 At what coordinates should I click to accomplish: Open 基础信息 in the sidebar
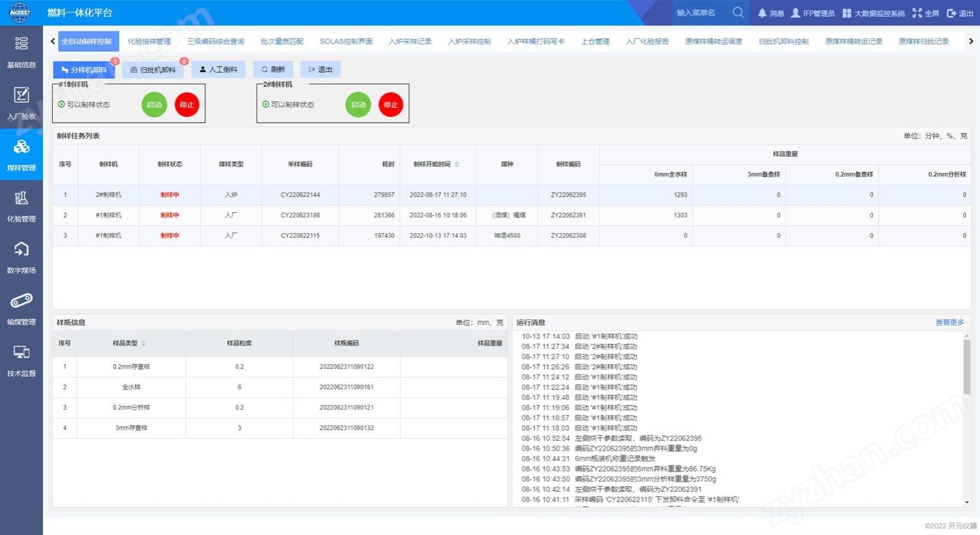click(x=22, y=52)
